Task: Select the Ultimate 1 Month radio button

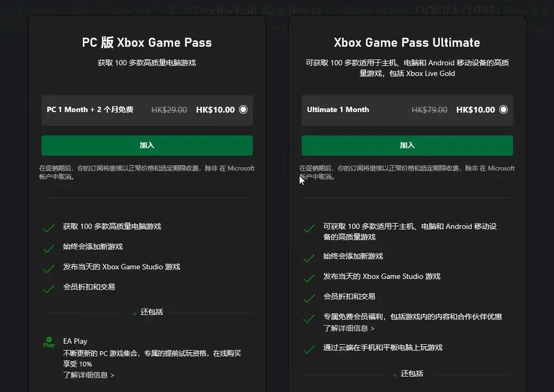Action: pos(503,109)
